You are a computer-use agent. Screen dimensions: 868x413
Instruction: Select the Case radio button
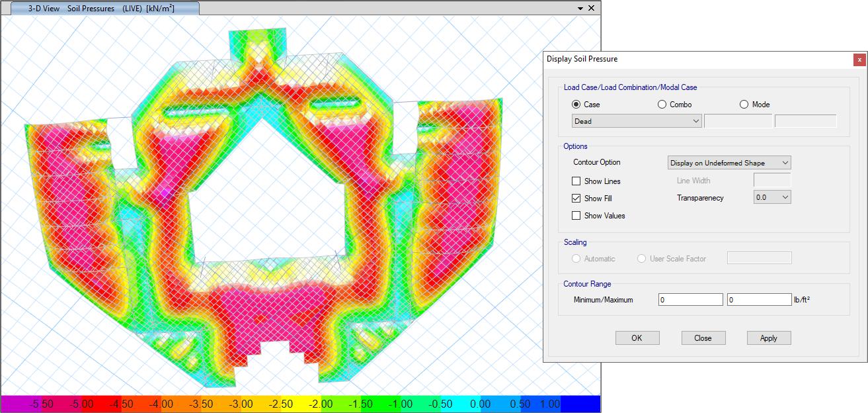tap(576, 105)
